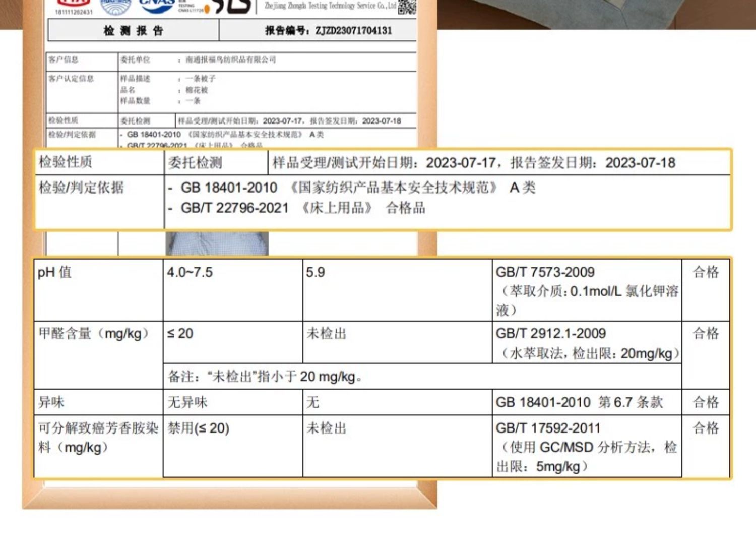
Task: Click the Zhejiang Zhongda Testing company name
Action: (x=330, y=6)
